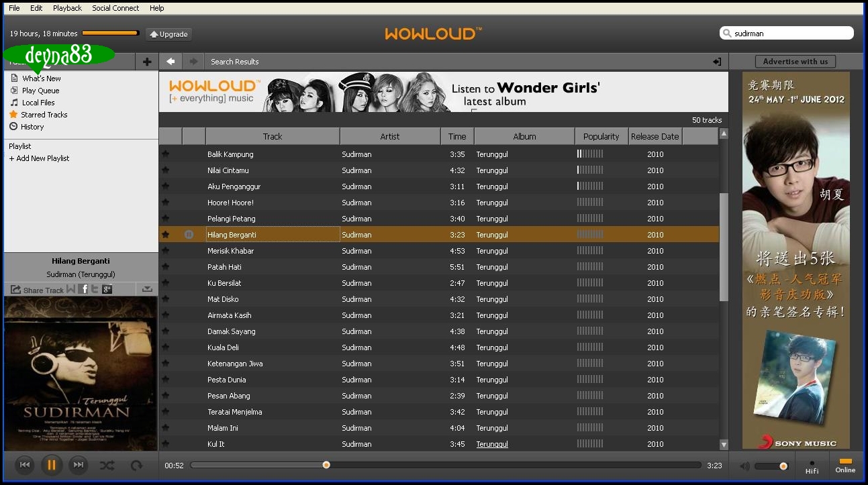Click the Sudirman Terunggul album cover
The height and width of the screenshot is (485, 868).
click(x=81, y=374)
